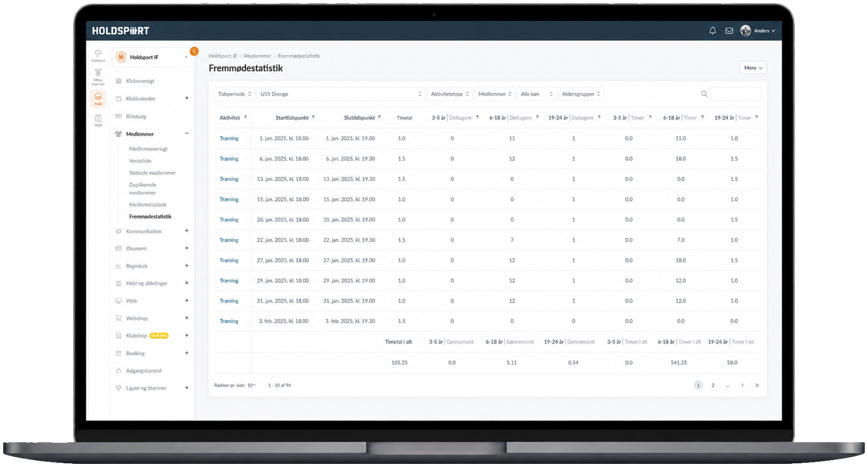The width and height of the screenshot is (868, 467).
Task: Open Træning link for 3. feb. 2025
Action: [x=229, y=321]
